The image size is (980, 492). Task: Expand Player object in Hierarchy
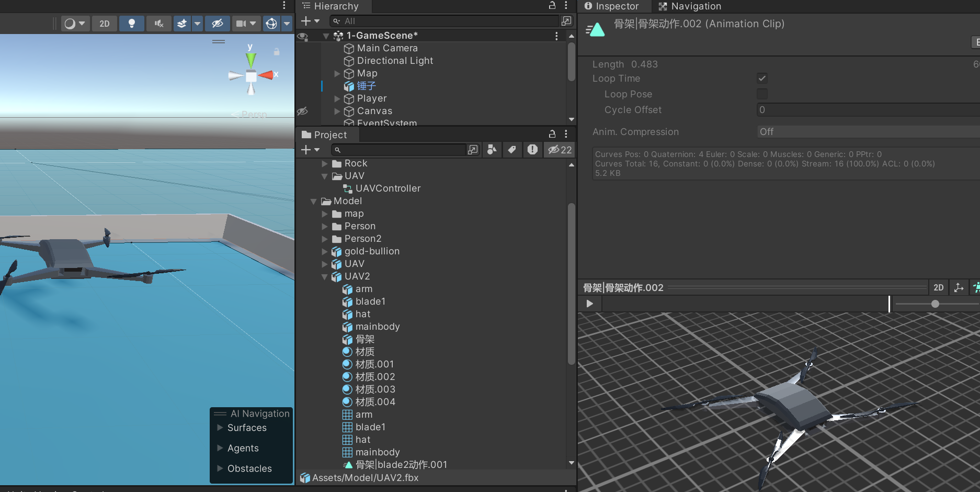coord(337,98)
